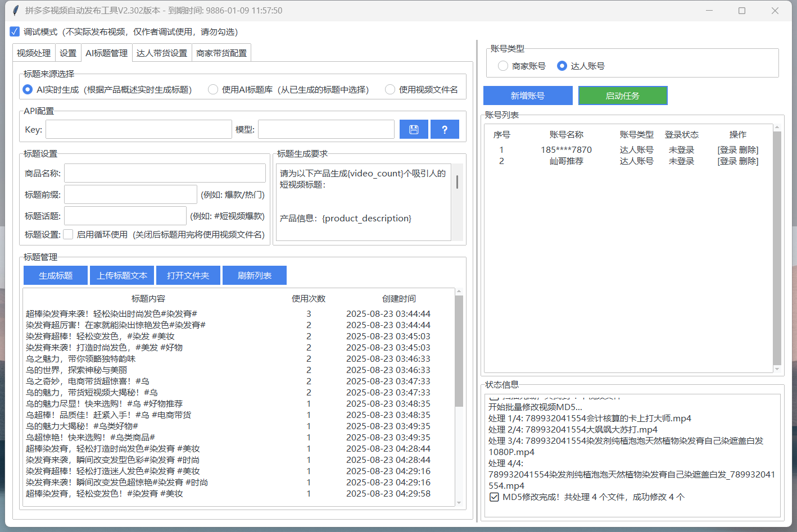Click the 账号名称 column header
The image size is (797, 532).
[567, 135]
